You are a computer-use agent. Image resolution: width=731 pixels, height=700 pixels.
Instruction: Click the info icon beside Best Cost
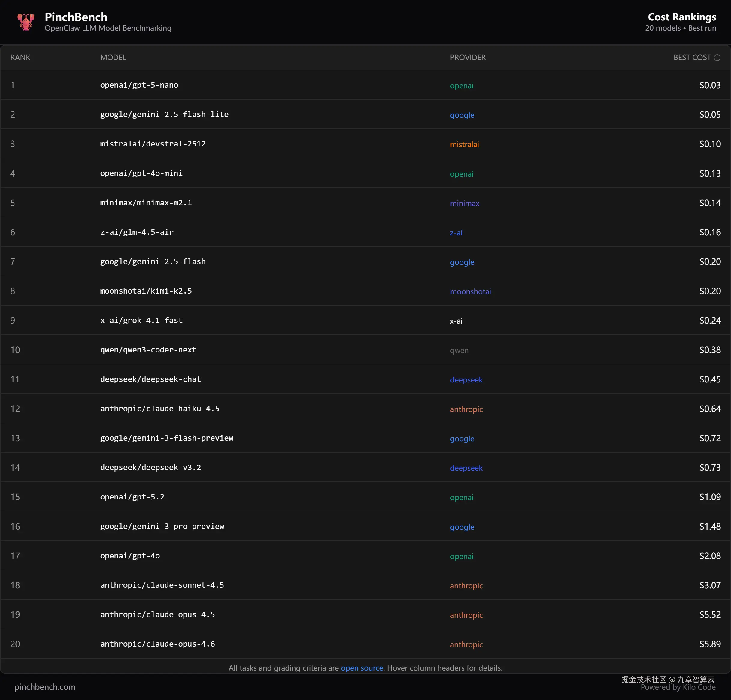tap(717, 57)
